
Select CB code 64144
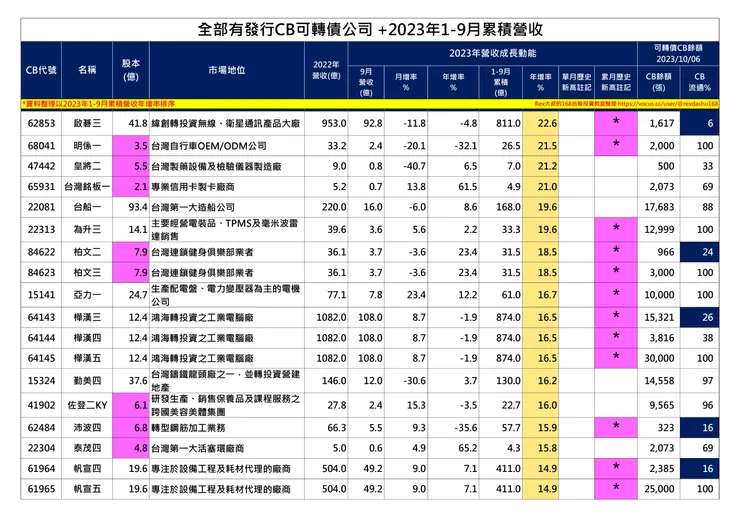point(41,338)
